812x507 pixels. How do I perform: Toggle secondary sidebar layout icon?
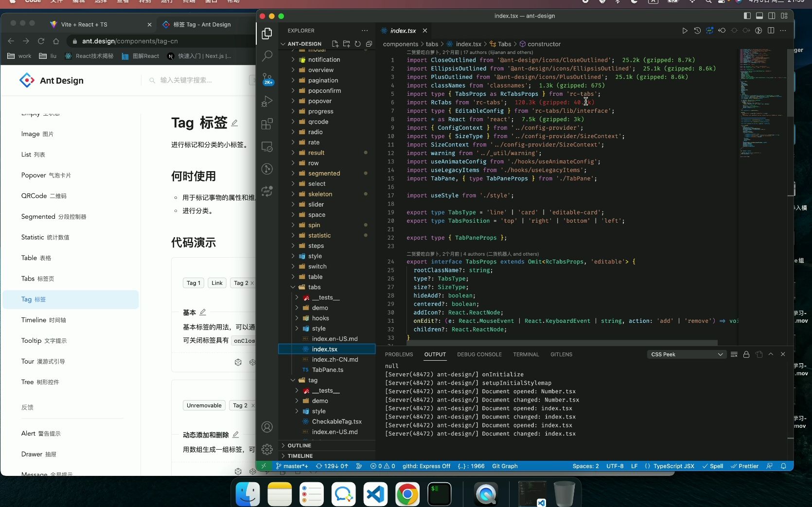772,16
